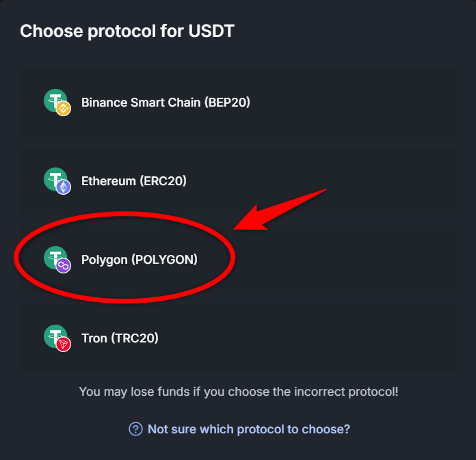The image size is (476, 460).
Task: Click the USDT icon beside Tron (TRC20)
Action: 54,335
